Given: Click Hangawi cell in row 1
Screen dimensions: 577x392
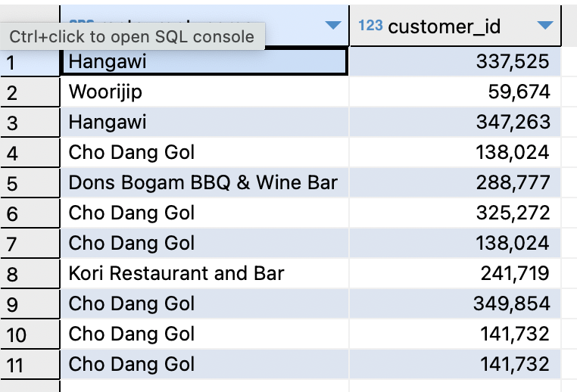Looking at the screenshot, I should point(204,61).
